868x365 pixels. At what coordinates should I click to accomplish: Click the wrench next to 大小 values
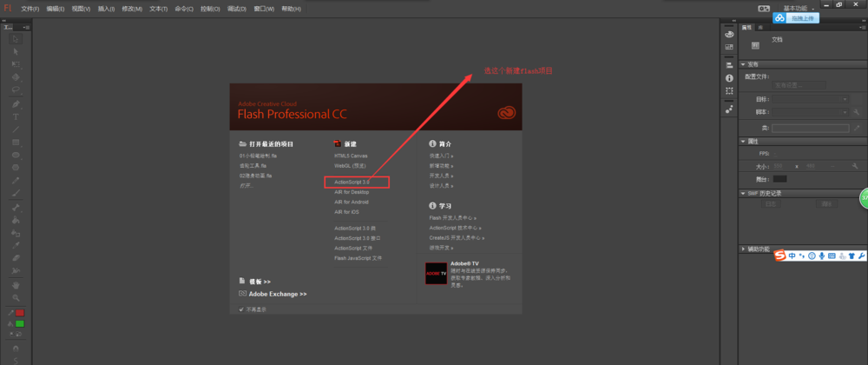(857, 166)
